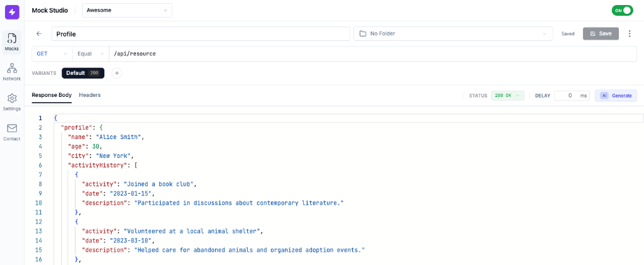This screenshot has width=644, height=265.
Task: Select the Response Body tab
Action: tap(52, 95)
